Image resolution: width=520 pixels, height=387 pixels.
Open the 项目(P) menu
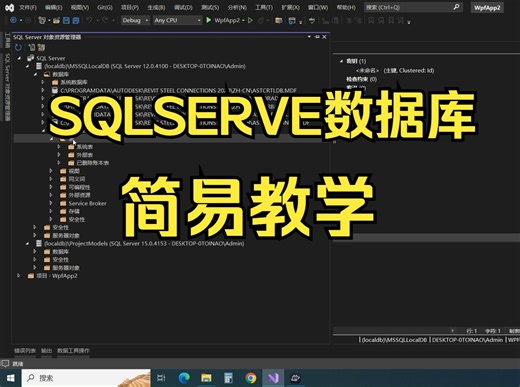coord(130,7)
